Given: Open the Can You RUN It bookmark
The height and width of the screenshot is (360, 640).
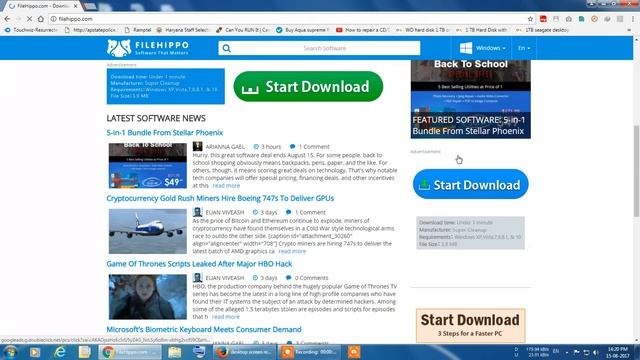Looking at the screenshot, I should coord(243,30).
